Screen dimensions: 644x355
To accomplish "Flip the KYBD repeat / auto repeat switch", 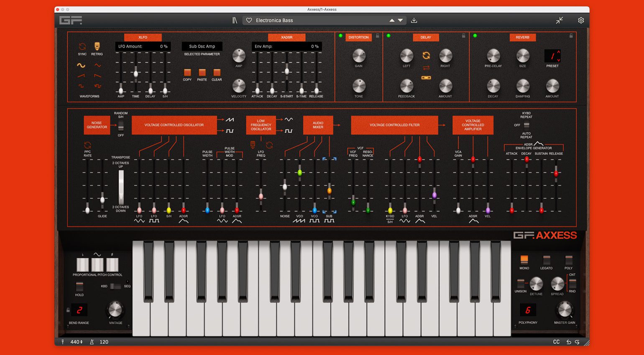I will click(526, 125).
